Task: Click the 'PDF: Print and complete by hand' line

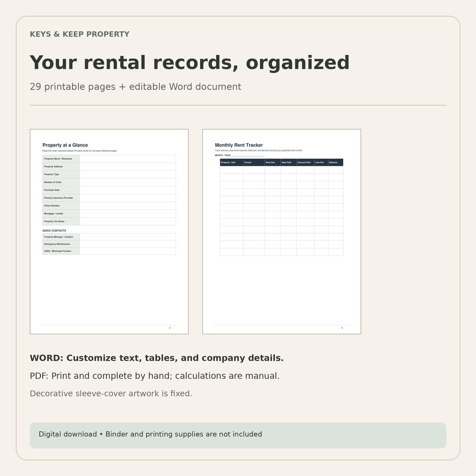Action: point(155,376)
